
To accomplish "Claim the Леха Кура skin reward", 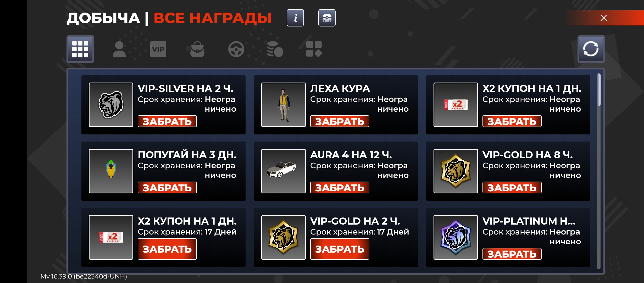I will coord(340,121).
